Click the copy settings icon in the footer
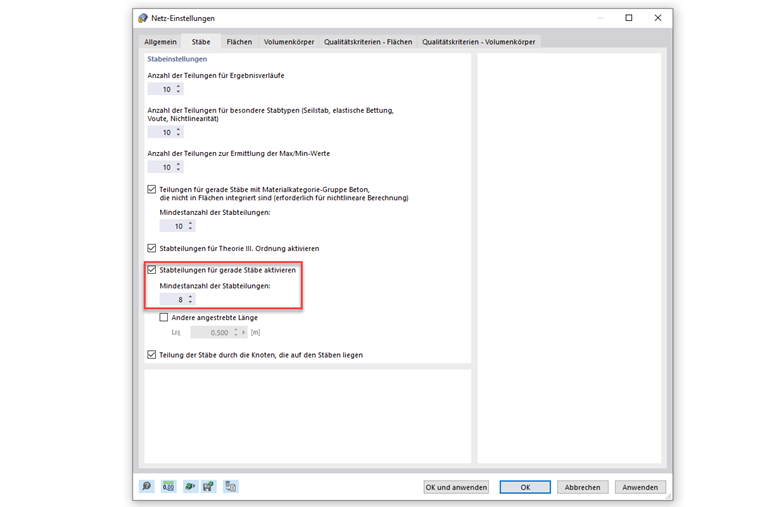This screenshot has width=760, height=507. point(231,486)
